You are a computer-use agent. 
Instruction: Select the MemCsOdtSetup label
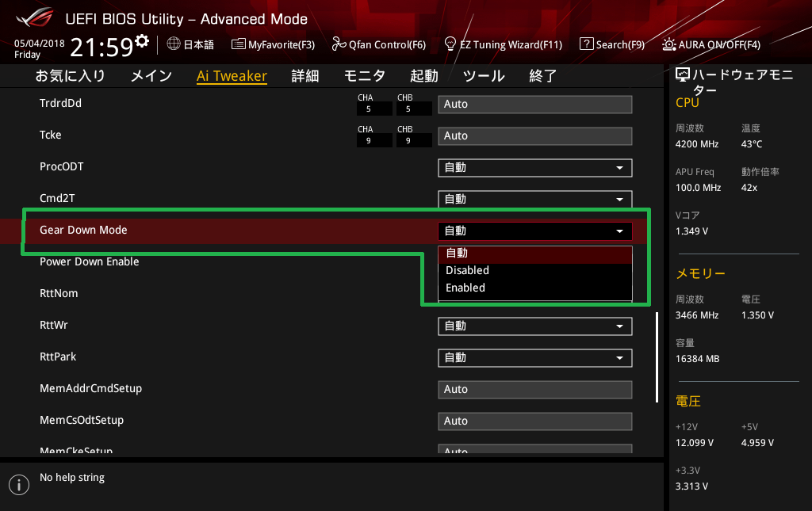(82, 420)
